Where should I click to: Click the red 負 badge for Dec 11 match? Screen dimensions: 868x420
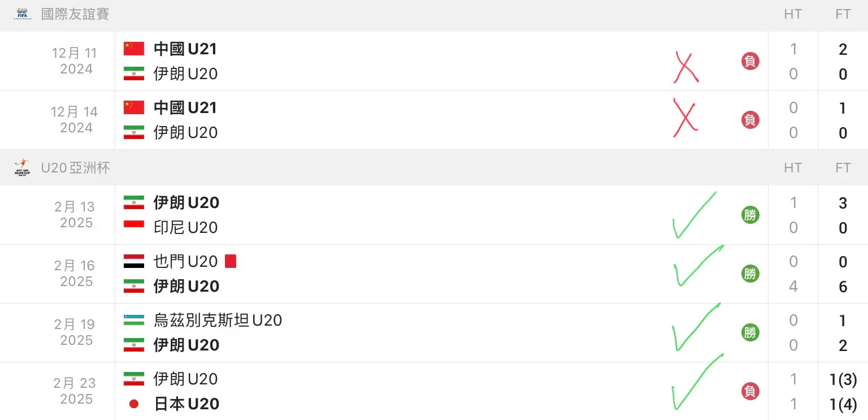tap(750, 61)
